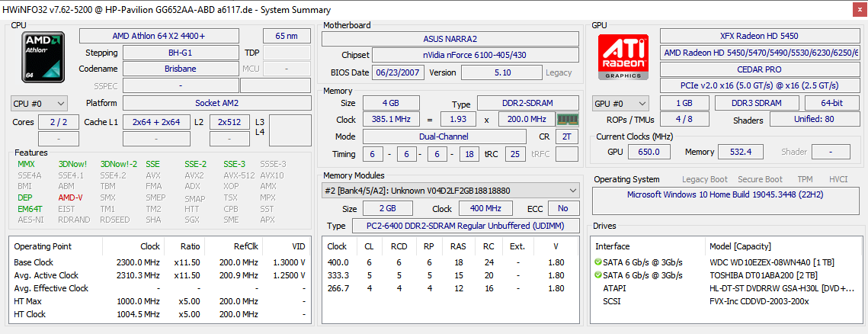Click the green check icon beside WDC drive
This screenshot has width=868, height=334.
[598, 262]
